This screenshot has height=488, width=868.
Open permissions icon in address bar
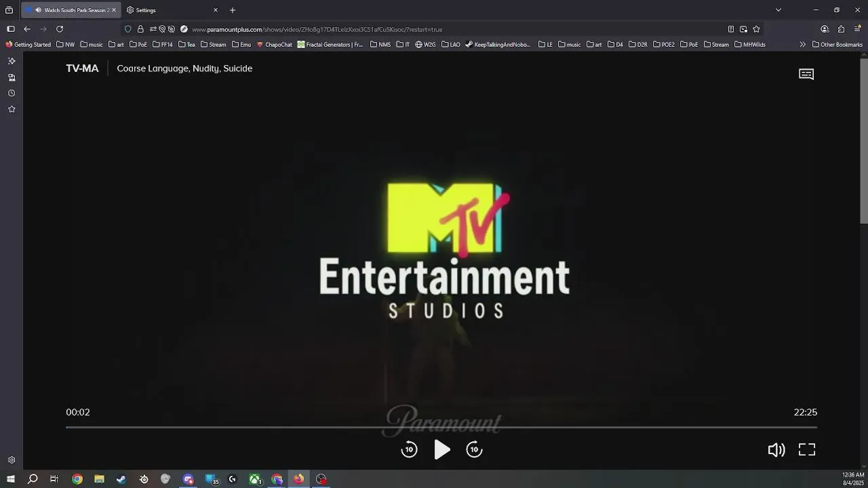point(153,29)
